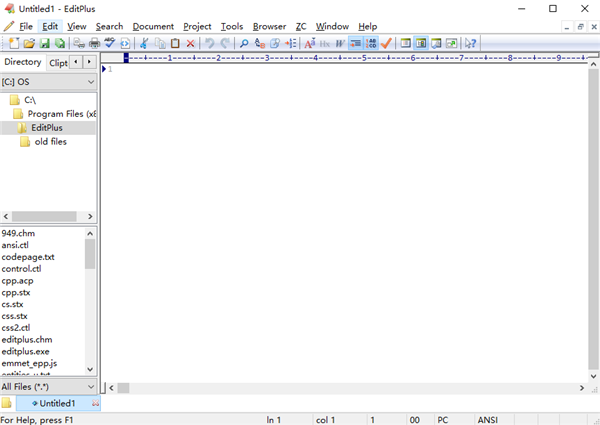Select the old files folder
The height and width of the screenshot is (425, 600).
pos(50,142)
